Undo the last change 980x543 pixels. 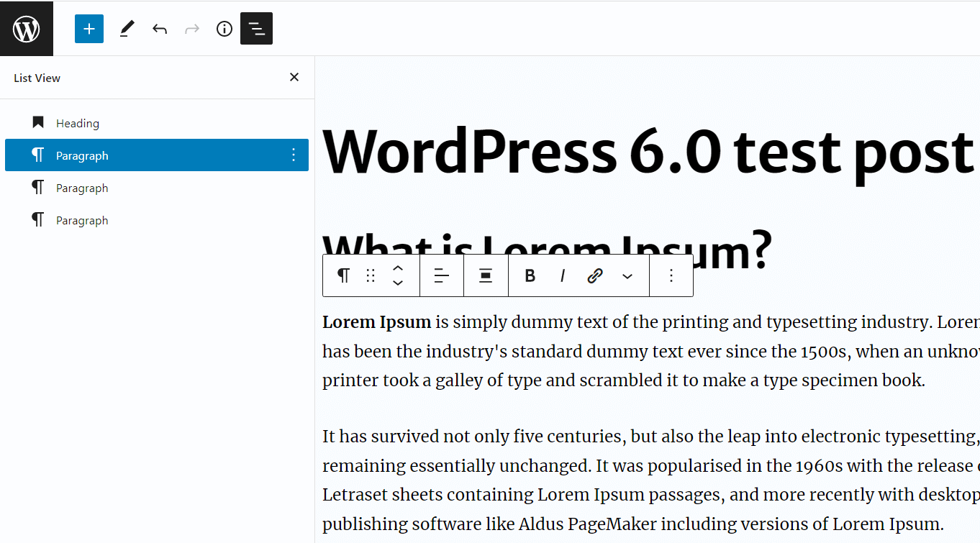160,29
